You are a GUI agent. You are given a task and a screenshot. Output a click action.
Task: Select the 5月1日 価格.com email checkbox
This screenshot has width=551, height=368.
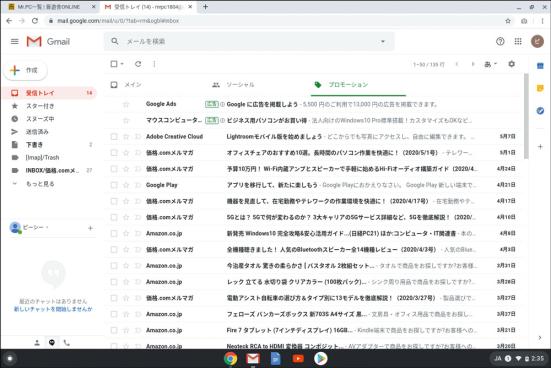click(x=114, y=153)
